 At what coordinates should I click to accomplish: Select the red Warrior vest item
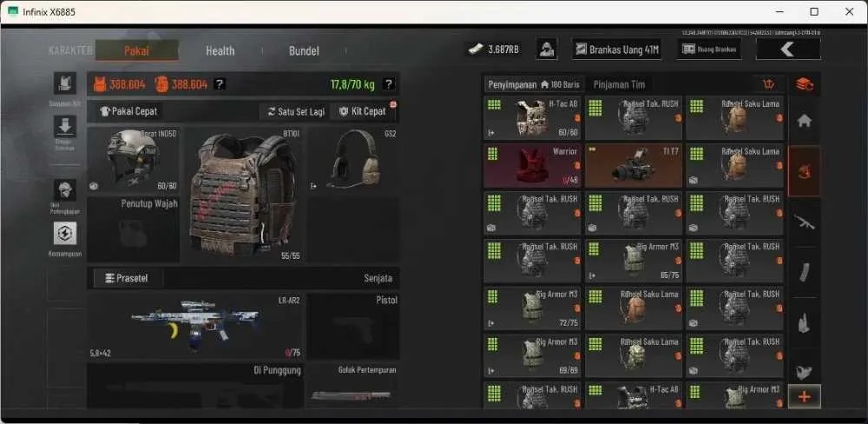pos(533,166)
